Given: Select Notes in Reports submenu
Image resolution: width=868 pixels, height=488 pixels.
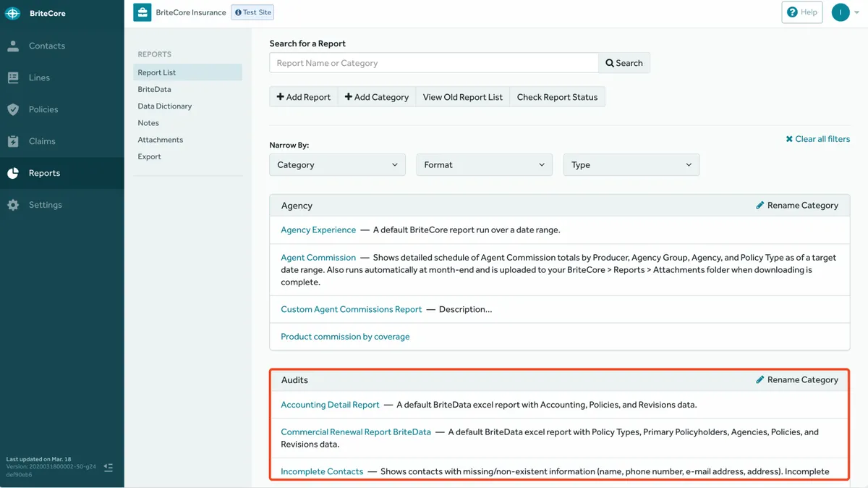Looking at the screenshot, I should tap(148, 123).
